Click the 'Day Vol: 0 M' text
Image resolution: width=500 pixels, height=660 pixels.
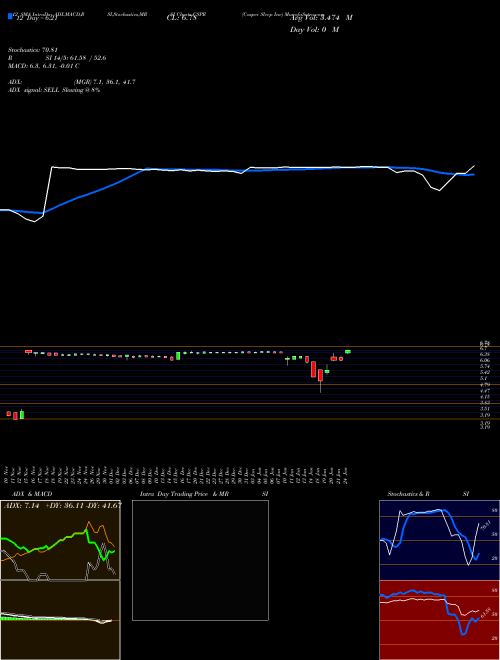tap(314, 30)
